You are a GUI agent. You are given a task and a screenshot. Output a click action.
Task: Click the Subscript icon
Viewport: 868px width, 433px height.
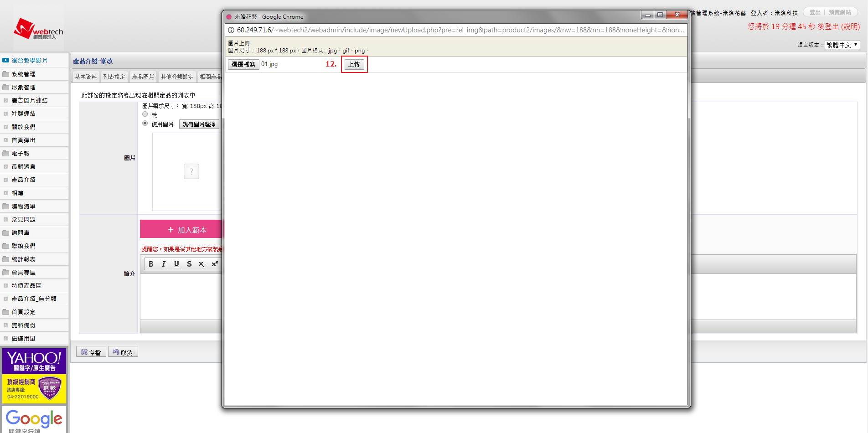[202, 264]
